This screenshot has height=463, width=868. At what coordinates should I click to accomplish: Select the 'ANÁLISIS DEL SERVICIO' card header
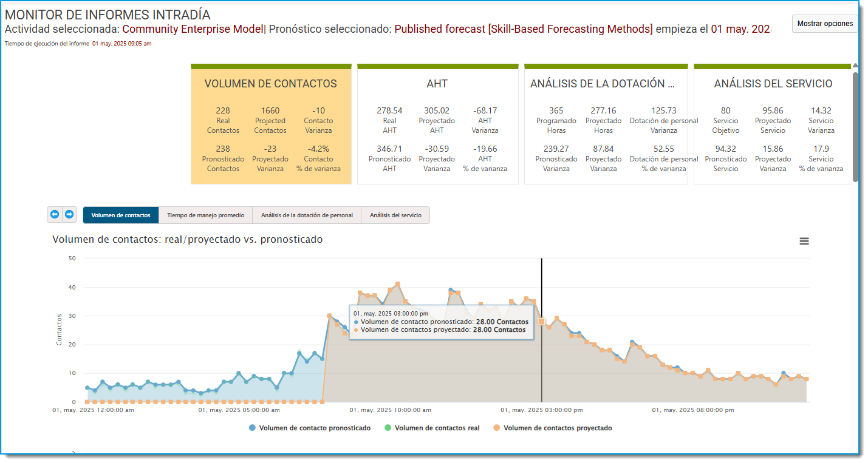[773, 84]
